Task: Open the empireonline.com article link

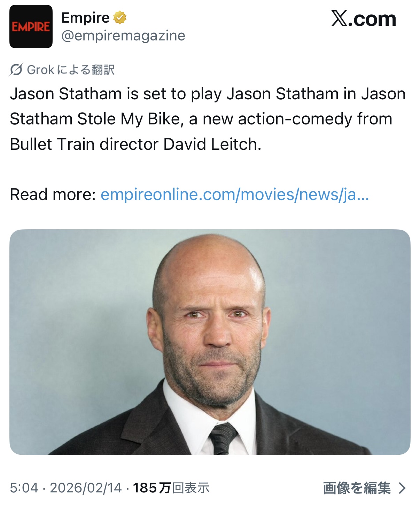Action: (234, 194)
